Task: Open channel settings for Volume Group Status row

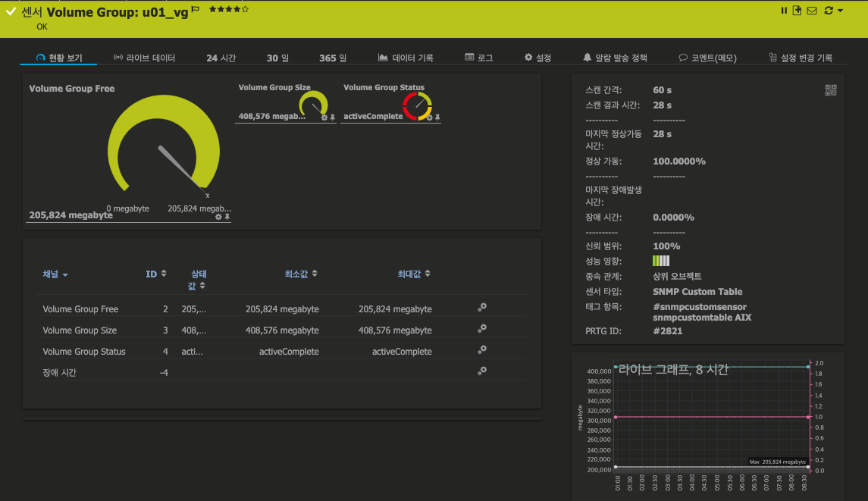Action: click(x=482, y=349)
